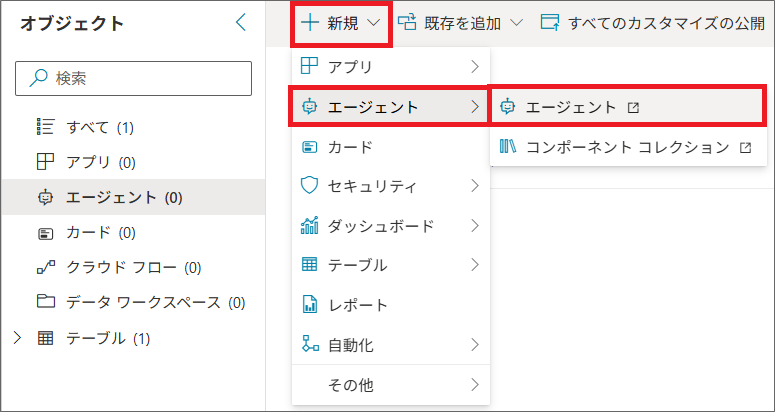
Task: Click the flow icon beside 自動化
Action: coord(310,344)
